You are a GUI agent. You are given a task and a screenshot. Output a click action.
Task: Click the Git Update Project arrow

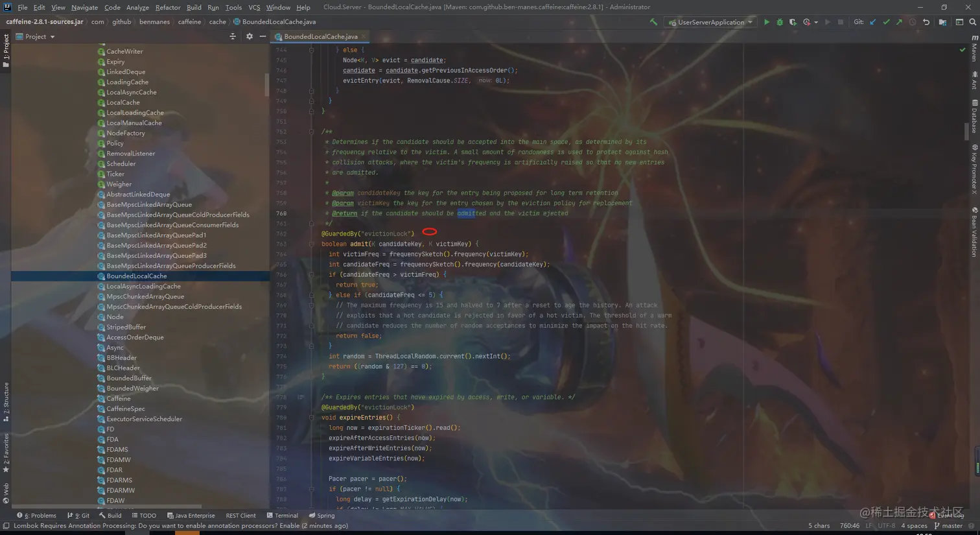873,22
